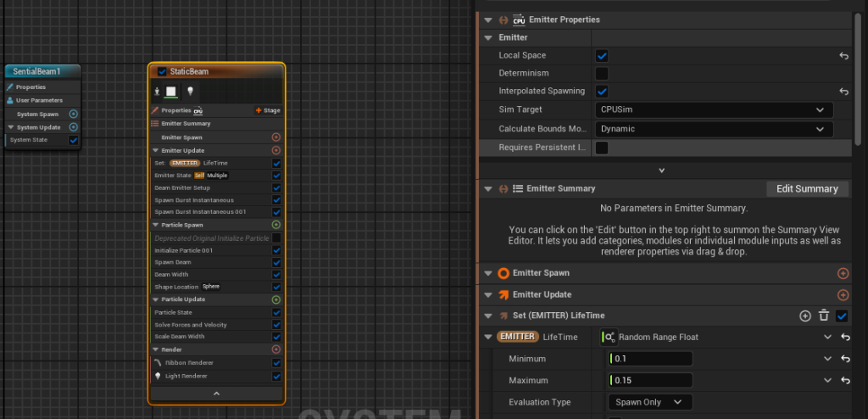Click the SentialBeam1 node title
868x419 pixels.
tap(36, 71)
